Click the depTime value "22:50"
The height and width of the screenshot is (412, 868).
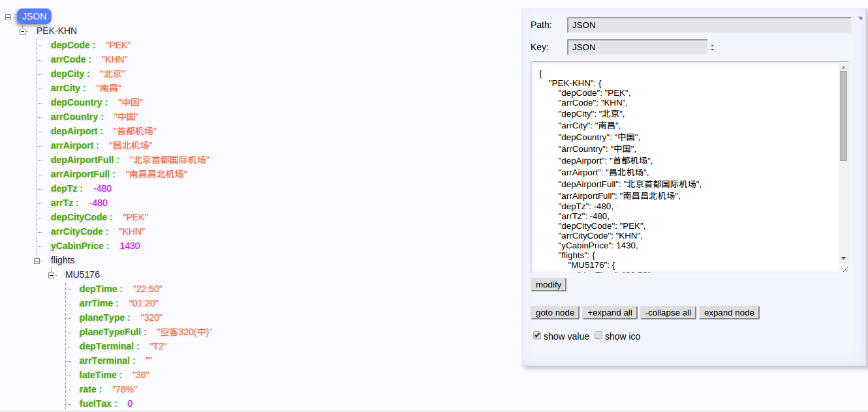[x=147, y=289]
